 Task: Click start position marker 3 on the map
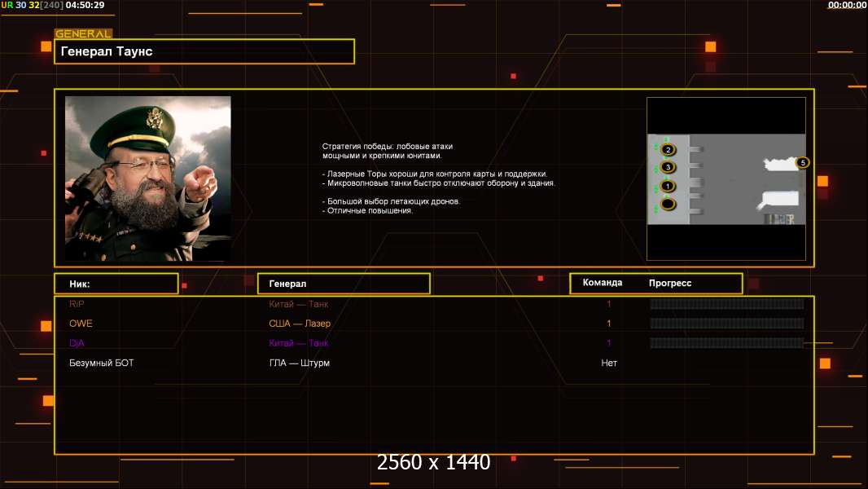[x=669, y=167]
